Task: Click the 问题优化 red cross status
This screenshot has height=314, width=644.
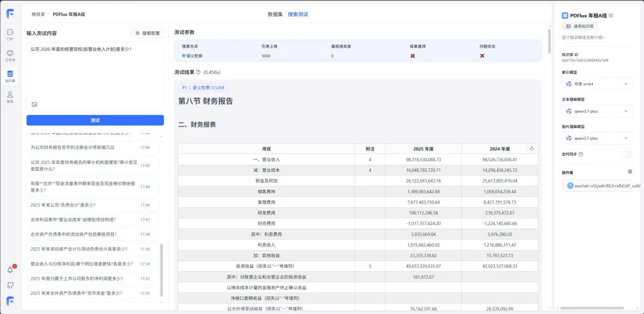Action: click(482, 56)
